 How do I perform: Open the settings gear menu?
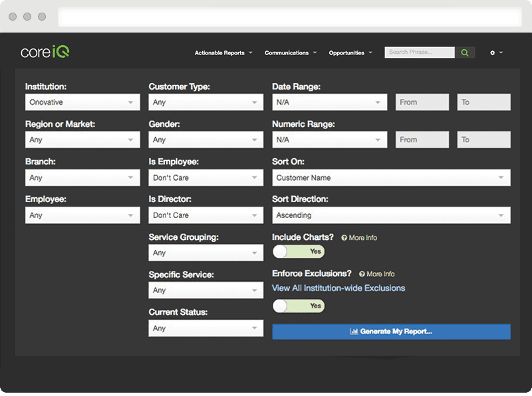496,53
